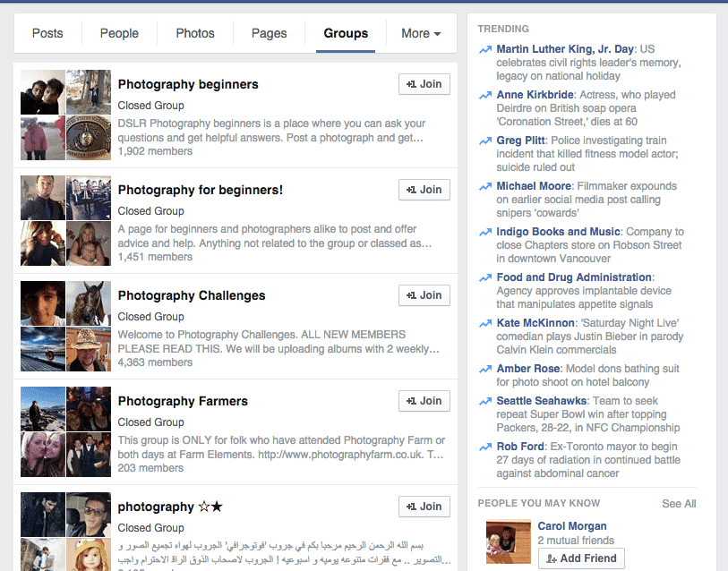Click trending arrow icon beside Greg Plitt
728x571 pixels.
[485, 141]
